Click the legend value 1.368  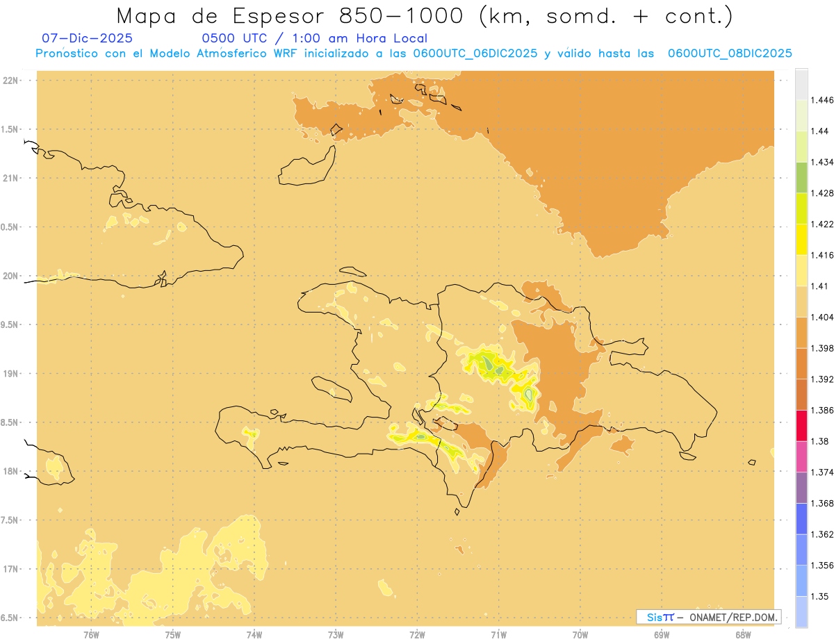821,503
